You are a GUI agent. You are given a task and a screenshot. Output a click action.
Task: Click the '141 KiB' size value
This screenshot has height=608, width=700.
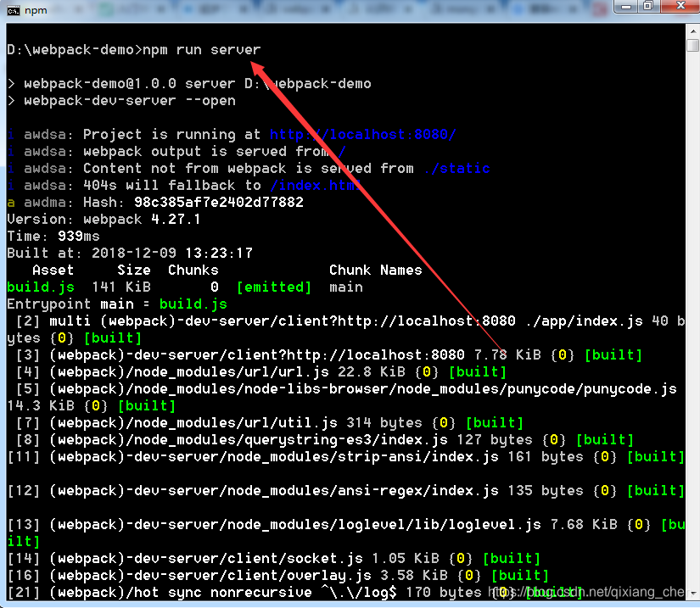[121, 287]
